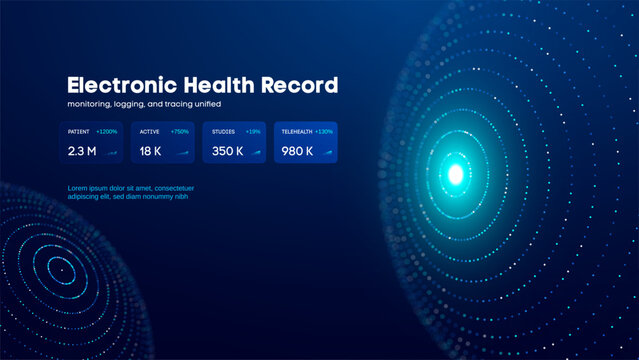Click the 'monitoring, logging, and tracing unified' subtitle
This screenshot has width=639, height=360.
click(144, 104)
